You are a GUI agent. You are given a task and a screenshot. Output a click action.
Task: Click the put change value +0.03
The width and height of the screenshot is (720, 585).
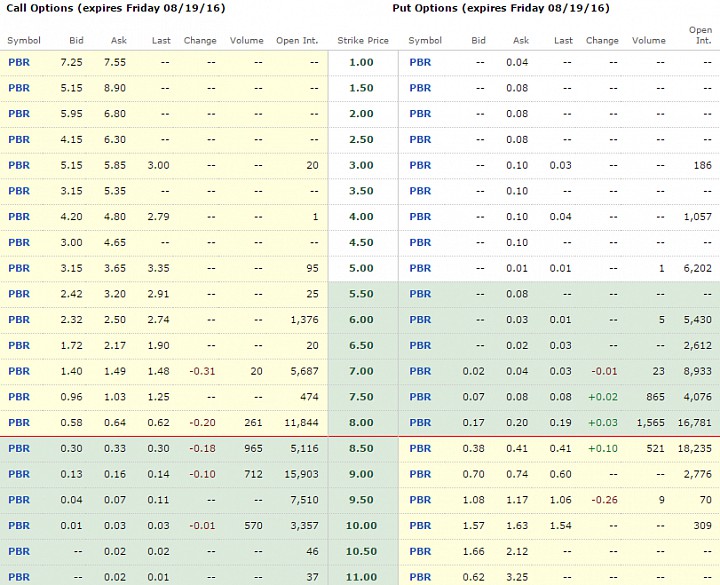(603, 422)
